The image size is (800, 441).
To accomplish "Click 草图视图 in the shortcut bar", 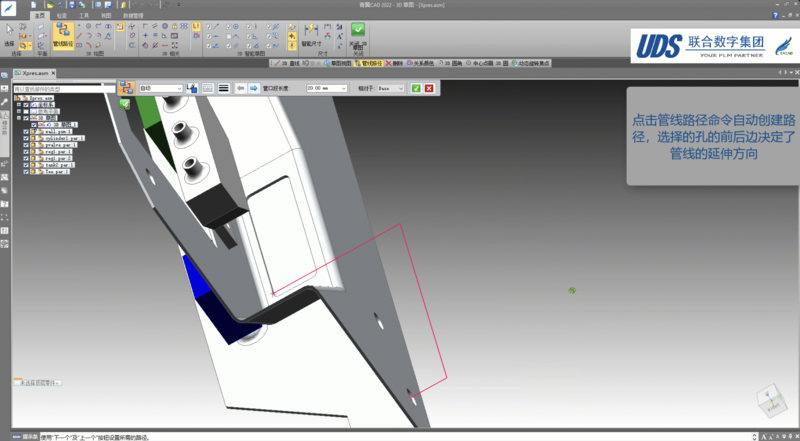I will tap(339, 63).
